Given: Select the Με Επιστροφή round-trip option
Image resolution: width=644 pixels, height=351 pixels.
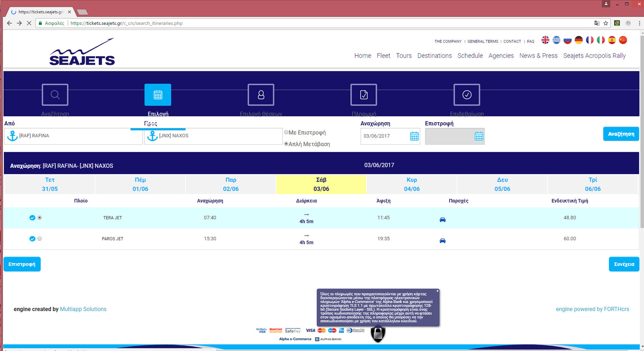Looking at the screenshot, I should [x=286, y=133].
